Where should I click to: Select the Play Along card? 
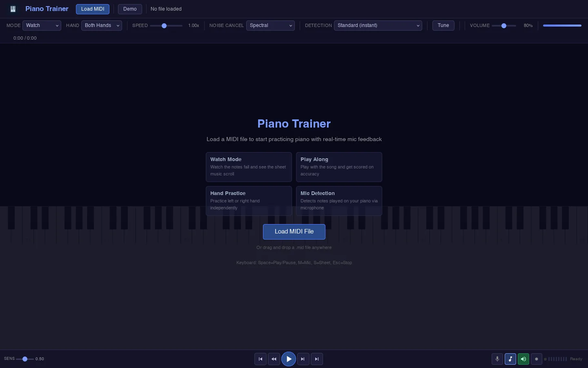(x=339, y=167)
